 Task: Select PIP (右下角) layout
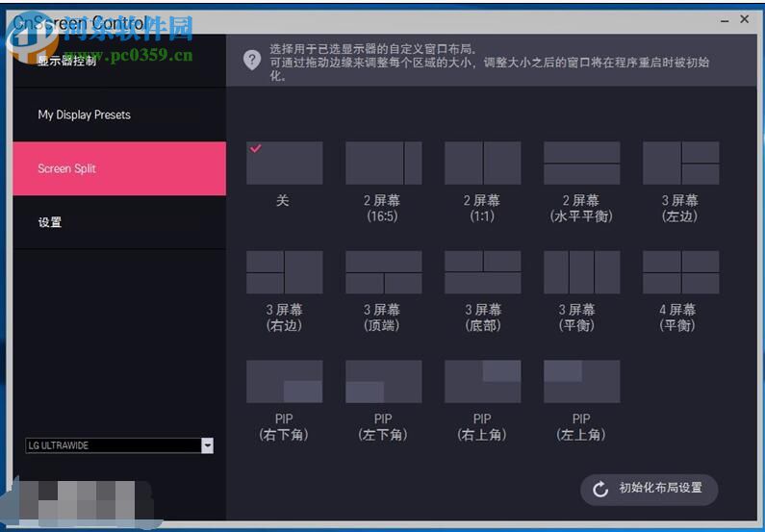285,381
